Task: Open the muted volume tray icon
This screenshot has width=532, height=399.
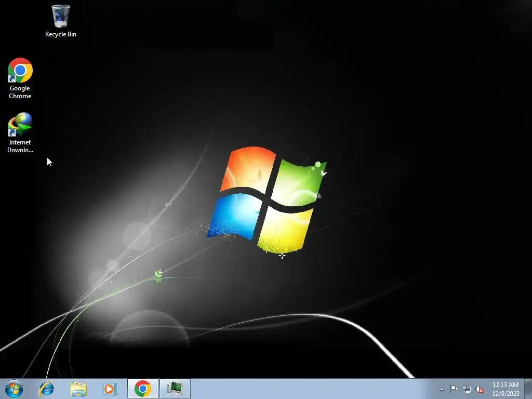Action: point(480,389)
